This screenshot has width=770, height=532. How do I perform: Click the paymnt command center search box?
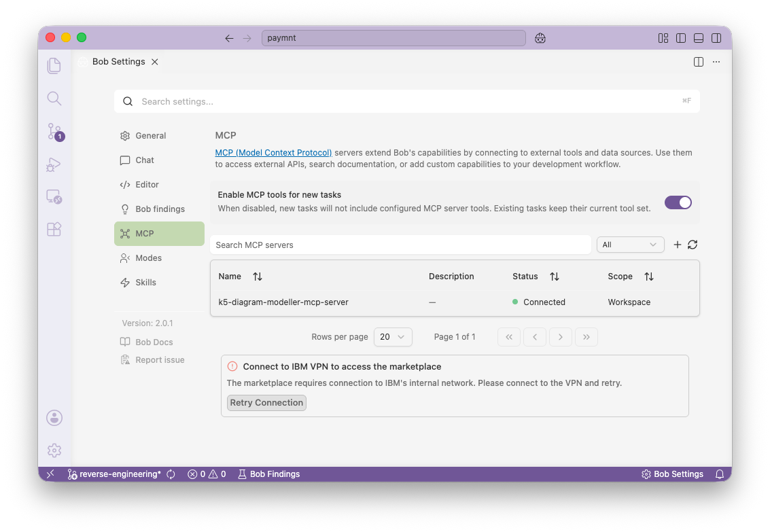394,38
